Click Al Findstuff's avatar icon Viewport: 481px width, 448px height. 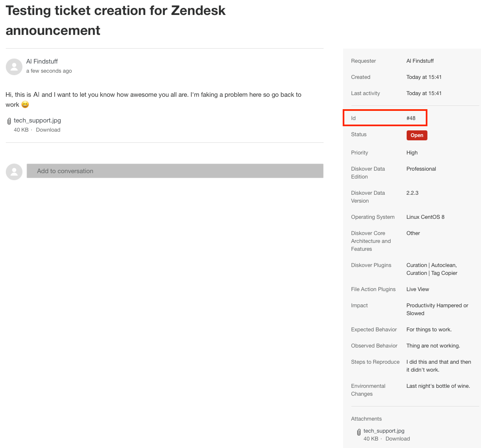[x=14, y=66]
